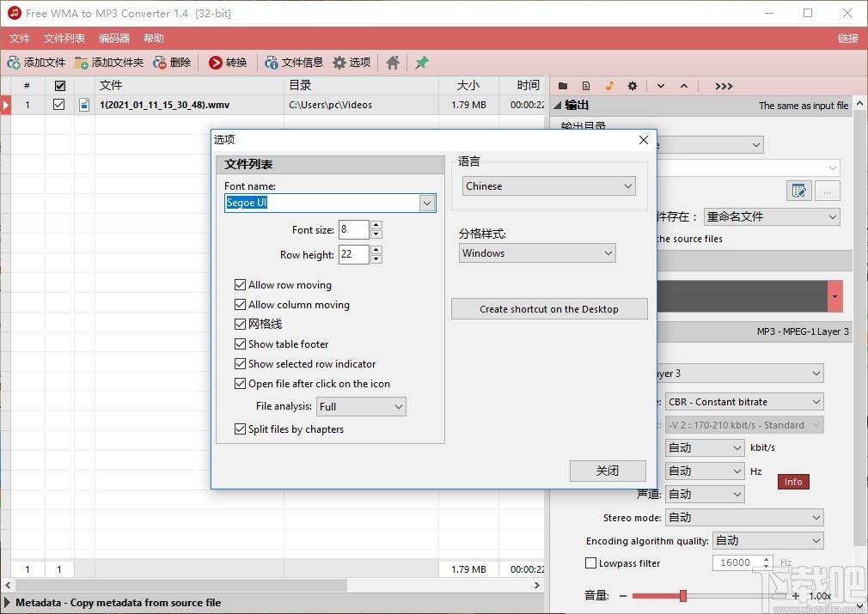Click Create shortcut on the Desktop button

[x=549, y=309]
